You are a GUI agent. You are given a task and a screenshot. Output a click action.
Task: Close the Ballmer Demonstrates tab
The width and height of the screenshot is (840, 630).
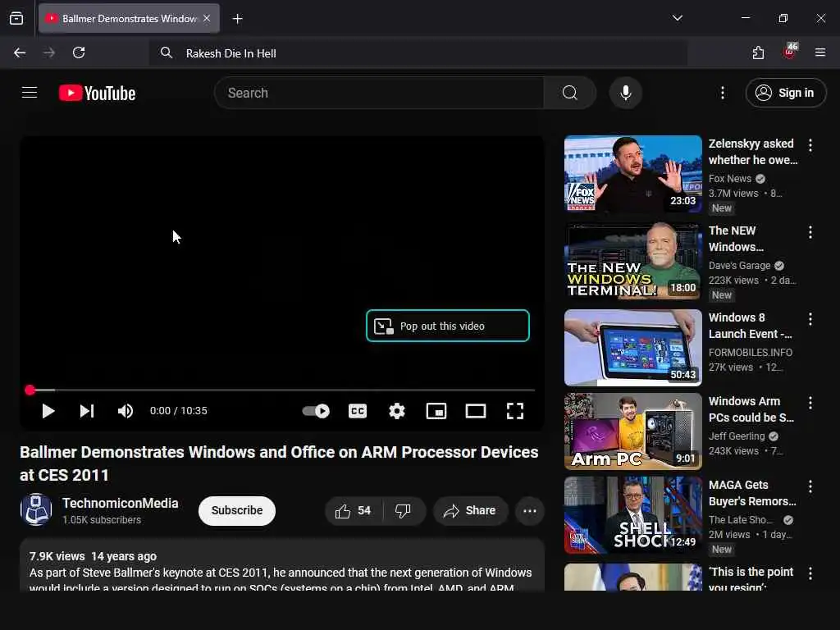[207, 18]
